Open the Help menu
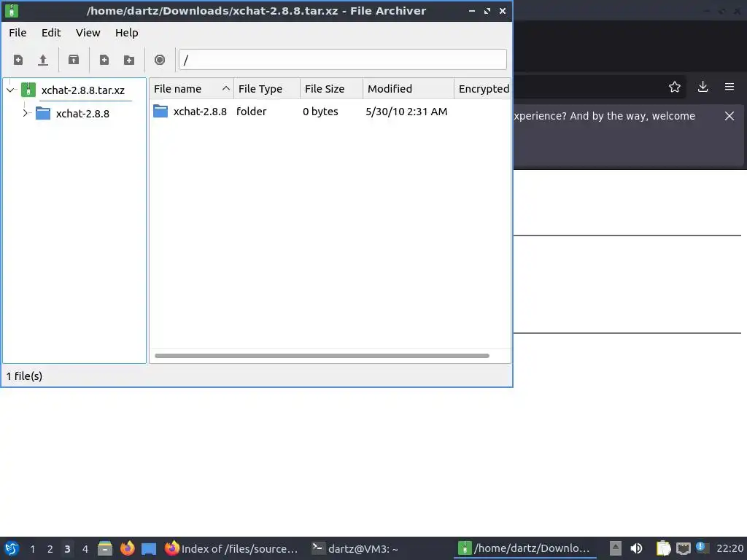Screen dimensions: 747x560 tap(127, 33)
